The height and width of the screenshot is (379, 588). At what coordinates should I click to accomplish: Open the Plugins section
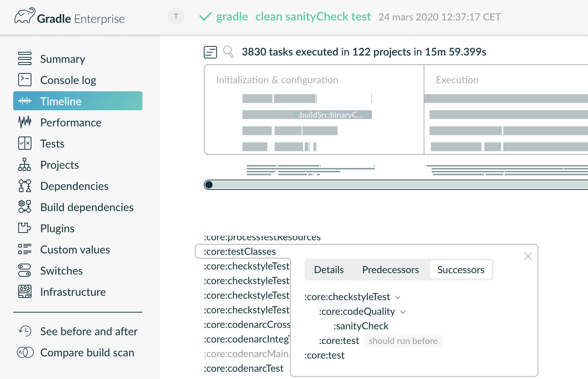(x=57, y=228)
